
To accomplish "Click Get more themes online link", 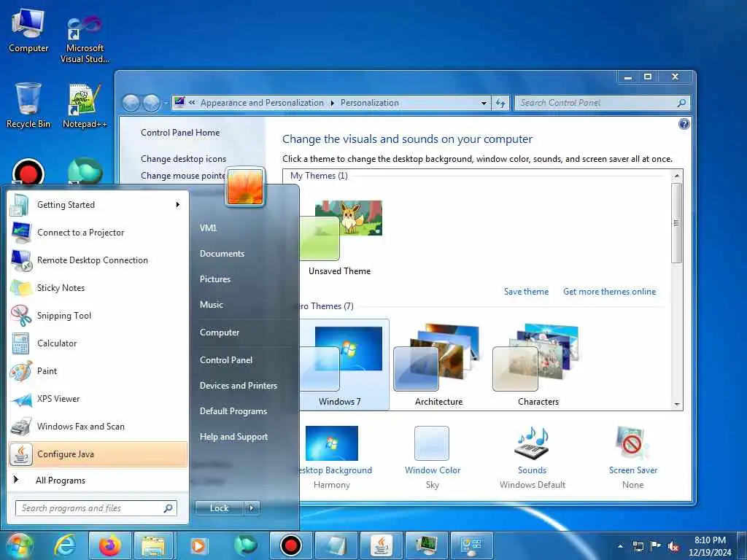I will [609, 292].
